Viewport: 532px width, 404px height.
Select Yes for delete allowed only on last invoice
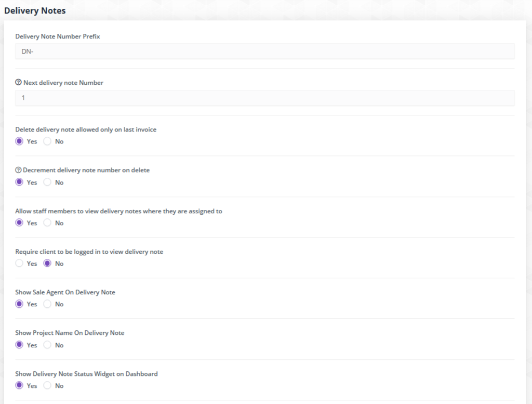point(20,141)
